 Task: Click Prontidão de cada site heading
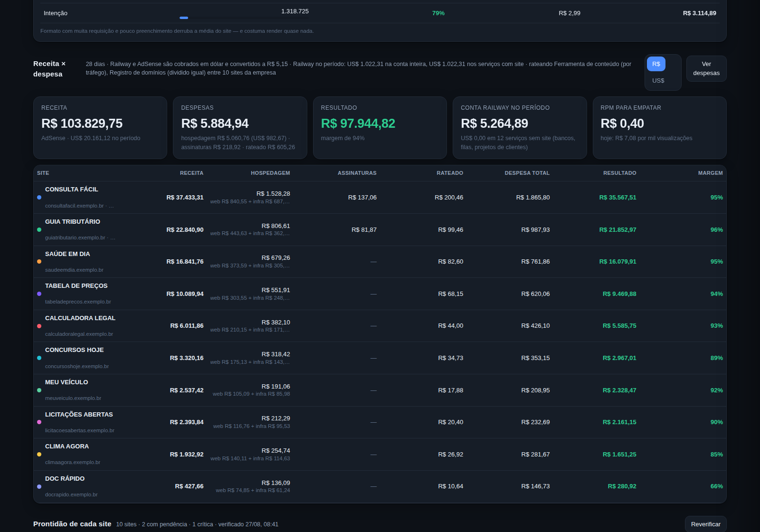(x=72, y=524)
